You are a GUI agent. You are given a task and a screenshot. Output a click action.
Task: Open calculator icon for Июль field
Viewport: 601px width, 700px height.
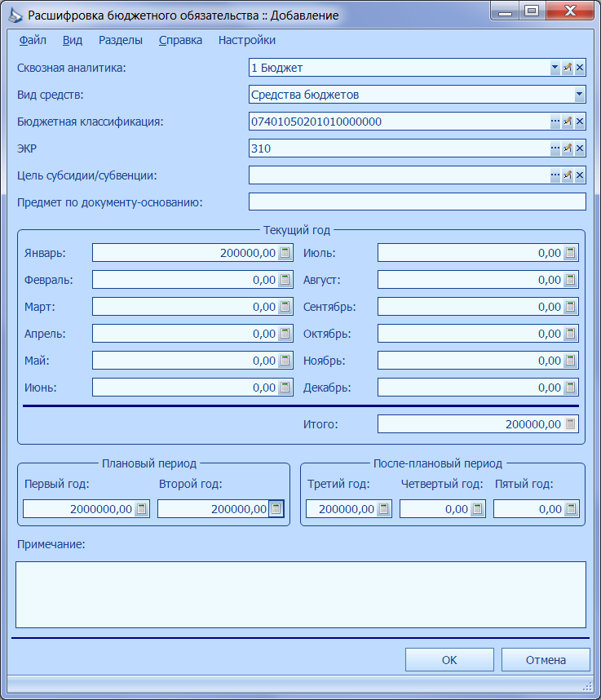click(570, 253)
